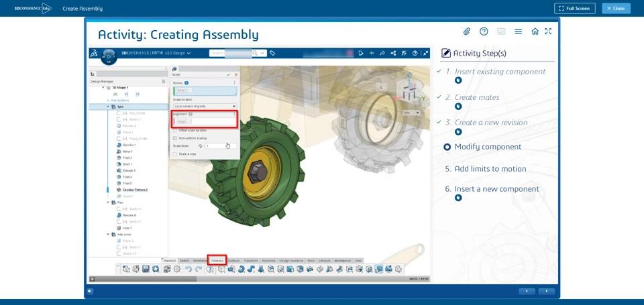Collapse the 3D Shape 1 tree node

[103, 87]
